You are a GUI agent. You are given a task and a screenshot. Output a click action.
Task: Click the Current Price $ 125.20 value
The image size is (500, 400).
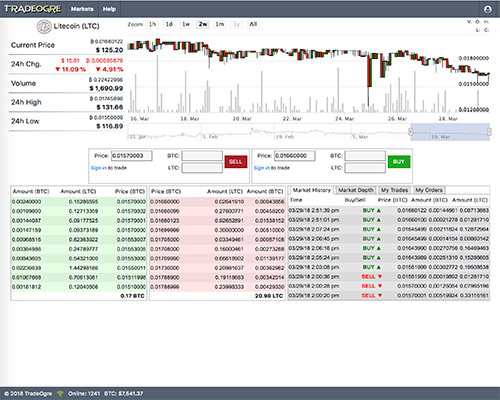pos(110,50)
